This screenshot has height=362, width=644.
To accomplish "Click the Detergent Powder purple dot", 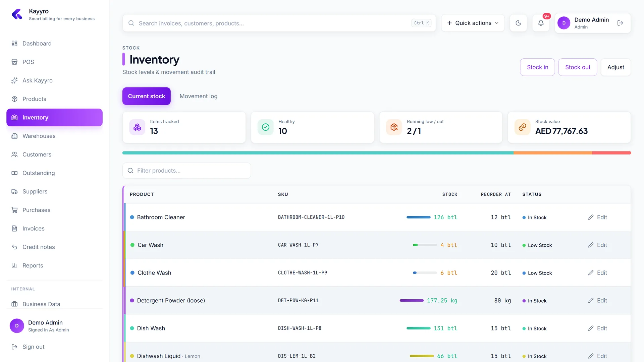I will click(132, 301).
